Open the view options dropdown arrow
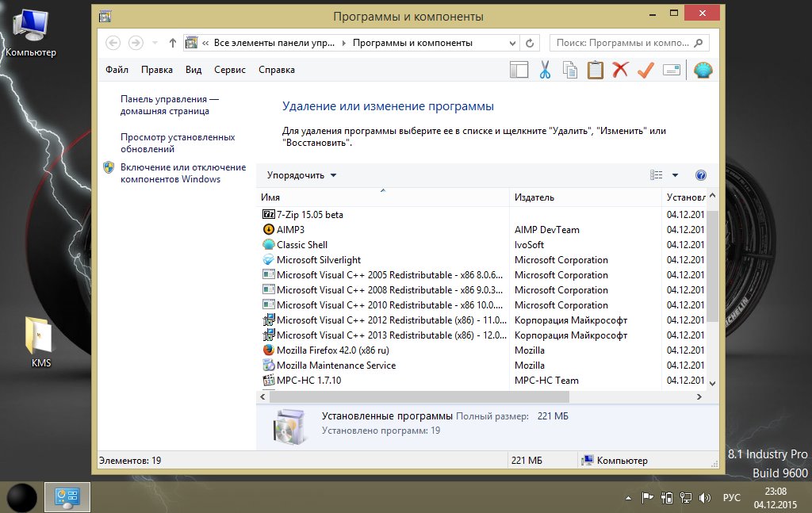The image size is (812, 513). point(675,175)
